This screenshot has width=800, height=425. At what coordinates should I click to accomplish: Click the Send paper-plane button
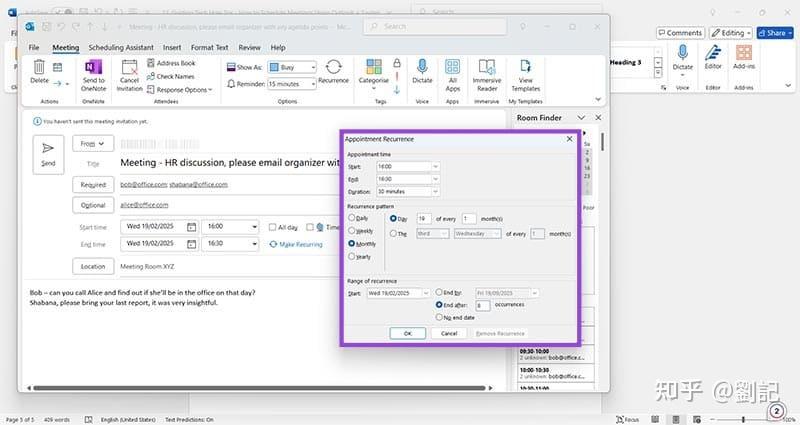point(48,155)
